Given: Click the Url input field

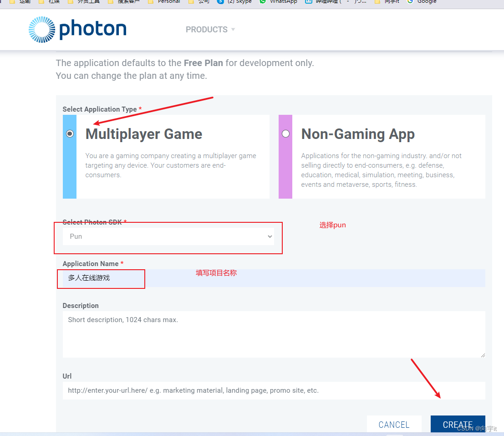Looking at the screenshot, I should (x=273, y=390).
